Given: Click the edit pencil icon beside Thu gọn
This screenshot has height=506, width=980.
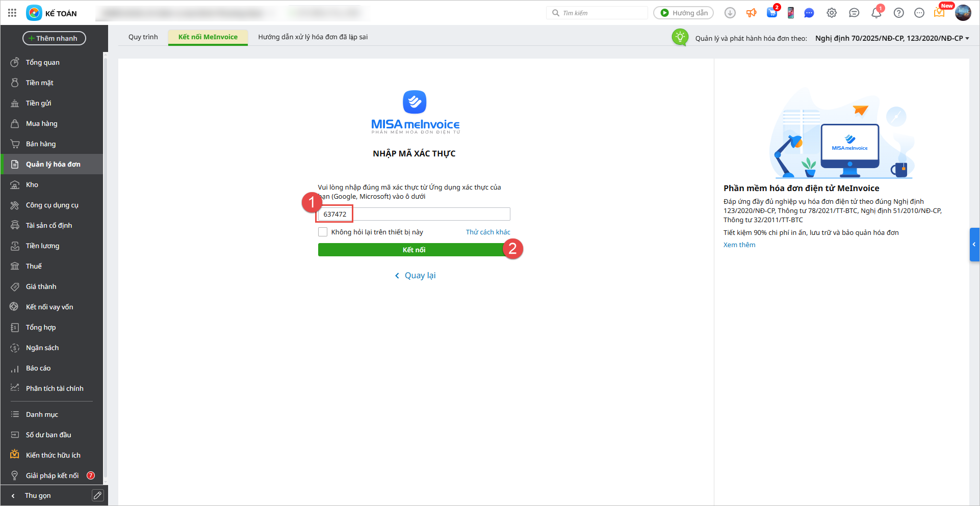Looking at the screenshot, I should (97, 495).
